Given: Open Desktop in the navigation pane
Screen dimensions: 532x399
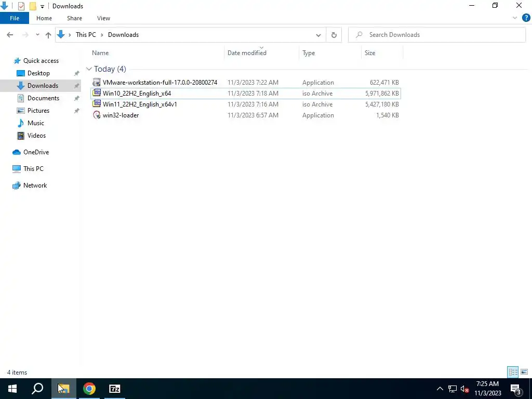Looking at the screenshot, I should click(x=38, y=73).
